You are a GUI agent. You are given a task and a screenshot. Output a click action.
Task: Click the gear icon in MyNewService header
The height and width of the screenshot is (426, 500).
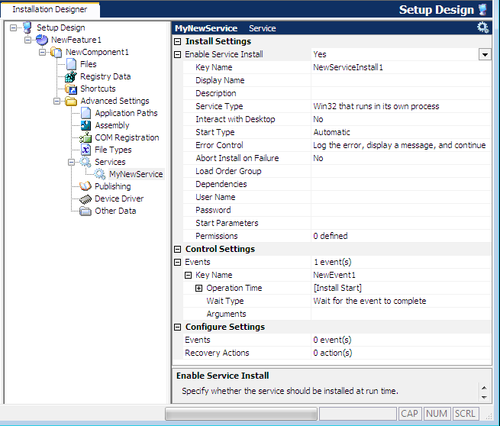tap(483, 28)
